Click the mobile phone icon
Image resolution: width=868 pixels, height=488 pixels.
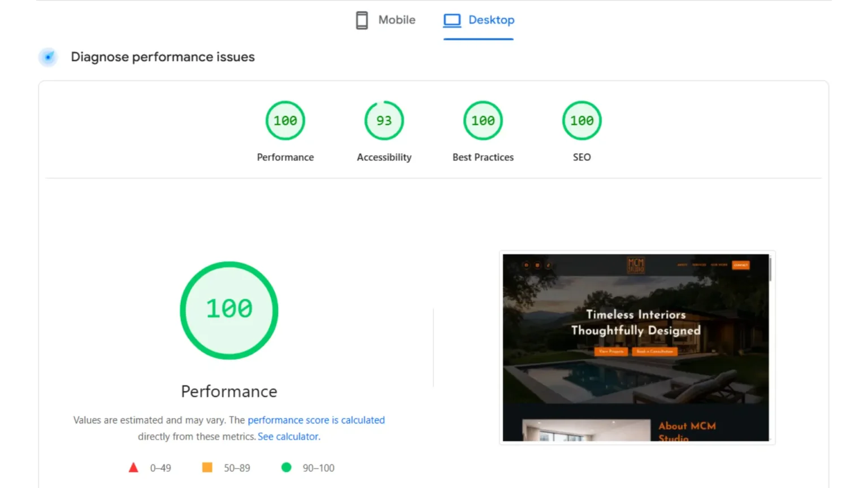[362, 20]
